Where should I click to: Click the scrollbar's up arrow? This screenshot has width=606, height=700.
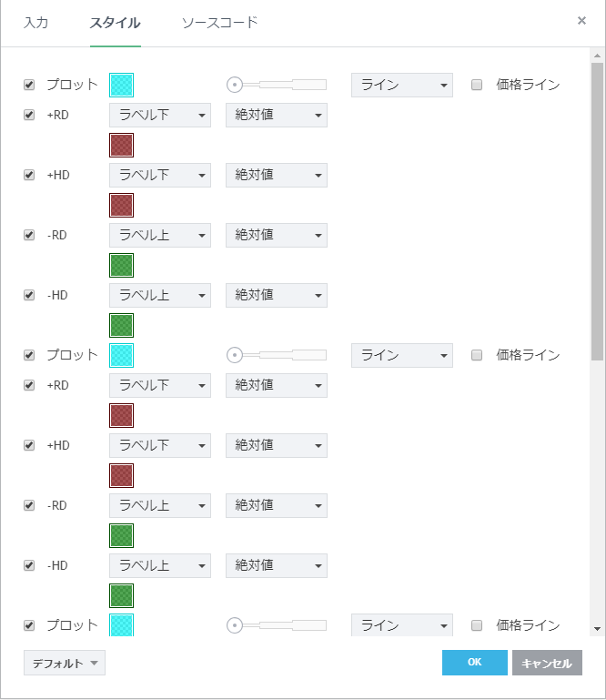(x=597, y=56)
